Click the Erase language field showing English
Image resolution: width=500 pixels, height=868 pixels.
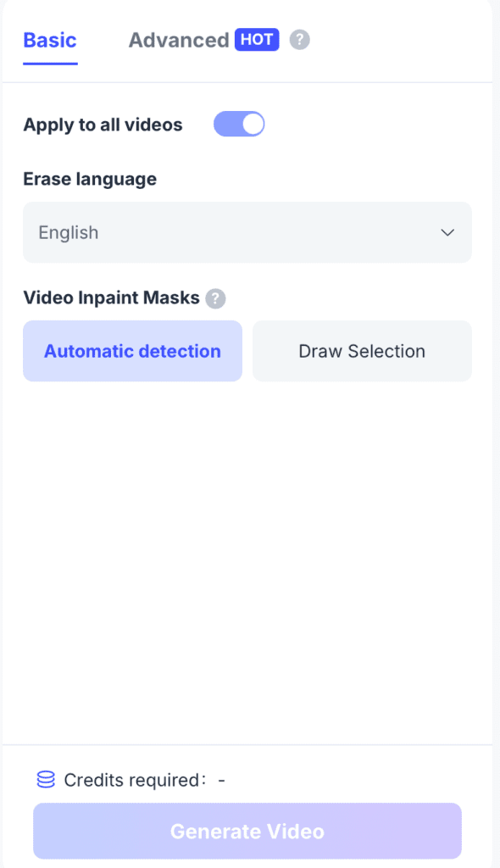point(247,232)
